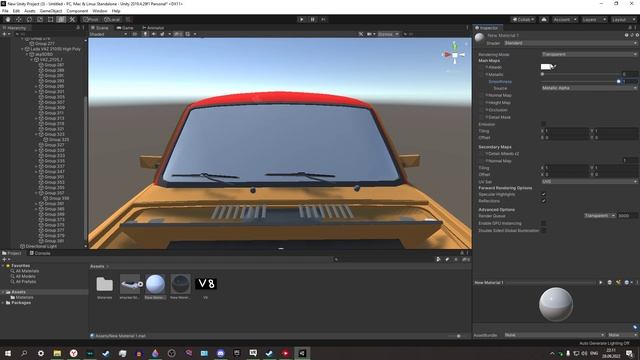Toggle the Emission checkbox
The height and width of the screenshot is (360, 640).
[x=543, y=124]
